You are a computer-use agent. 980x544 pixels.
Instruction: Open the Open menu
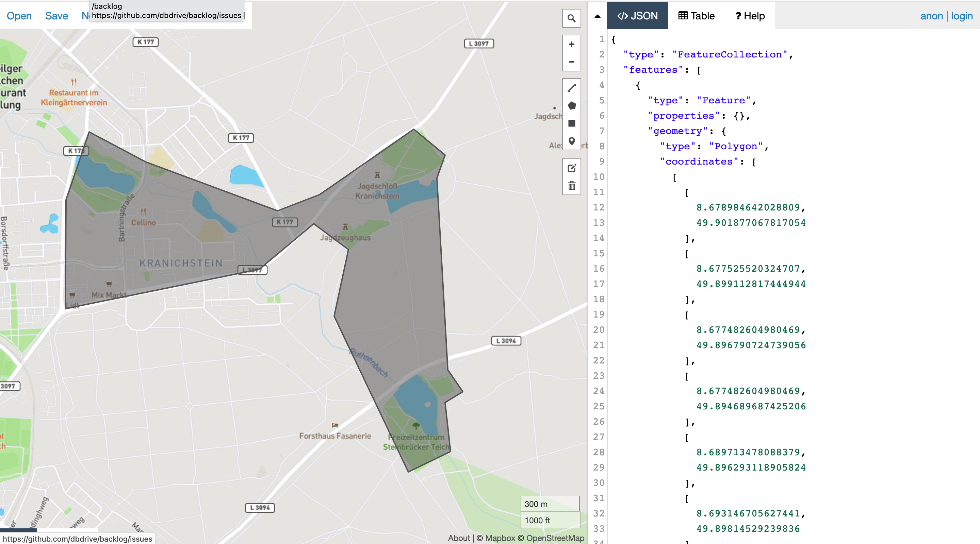click(x=19, y=16)
